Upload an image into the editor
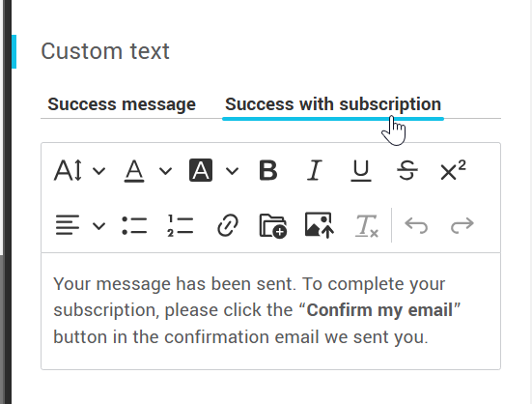 pyautogui.click(x=320, y=225)
